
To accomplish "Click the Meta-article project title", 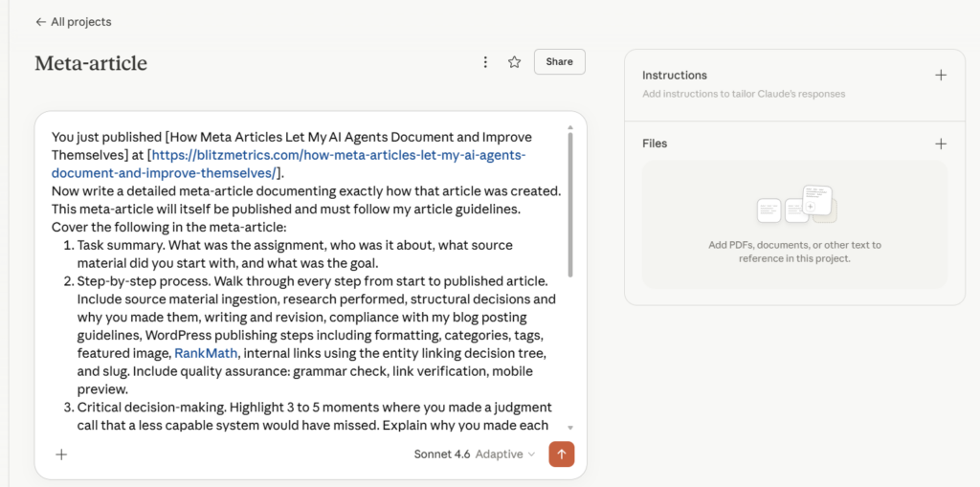I will click(x=91, y=64).
